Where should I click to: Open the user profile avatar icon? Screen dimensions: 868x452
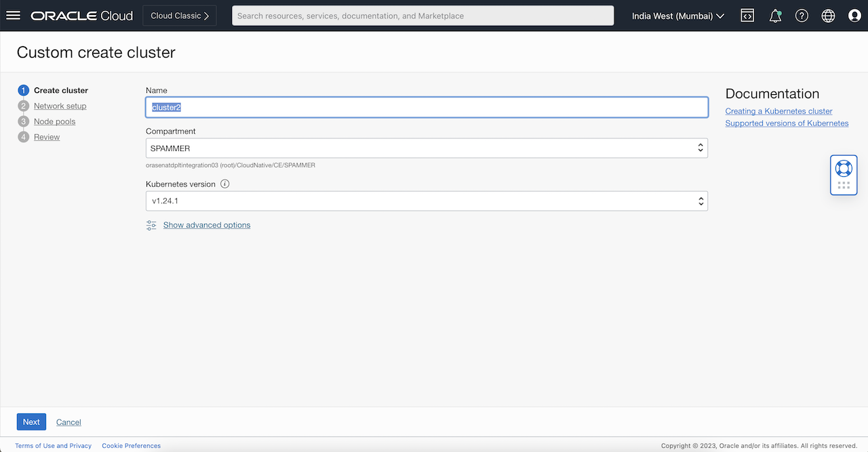pyautogui.click(x=854, y=16)
